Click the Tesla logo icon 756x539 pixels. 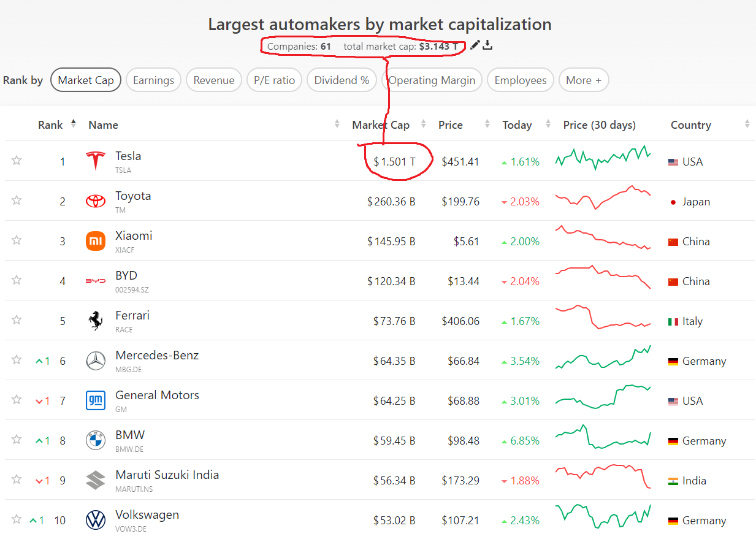click(x=96, y=162)
